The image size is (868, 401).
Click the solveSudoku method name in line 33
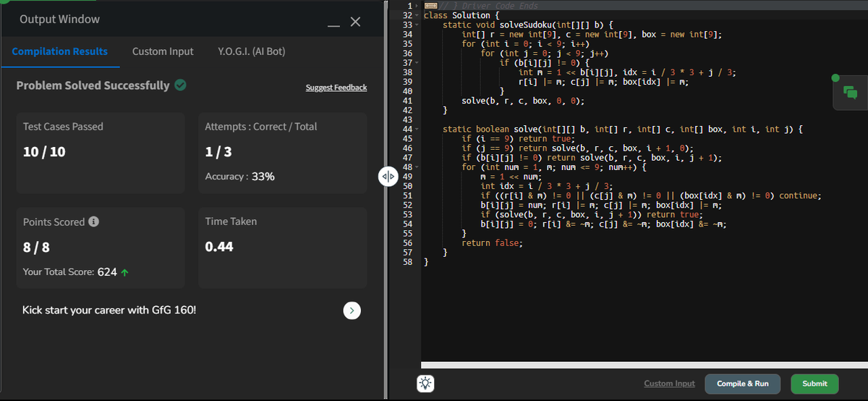[527, 25]
